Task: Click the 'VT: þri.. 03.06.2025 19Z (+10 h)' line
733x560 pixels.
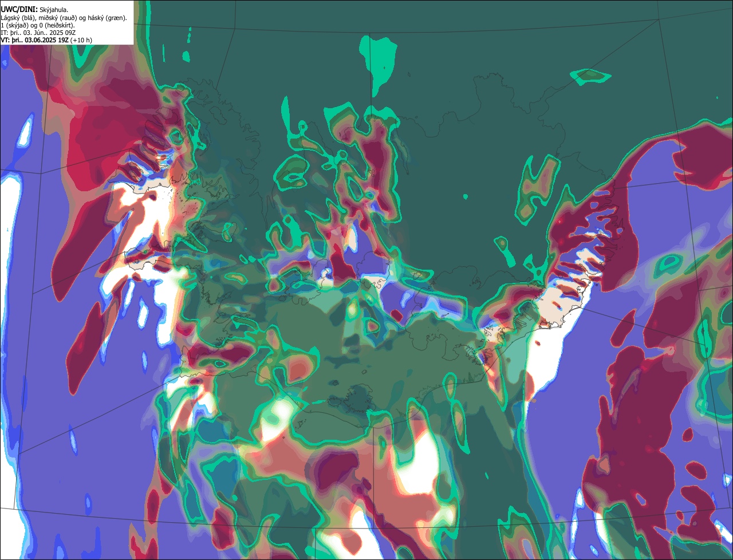Action: click(46, 40)
